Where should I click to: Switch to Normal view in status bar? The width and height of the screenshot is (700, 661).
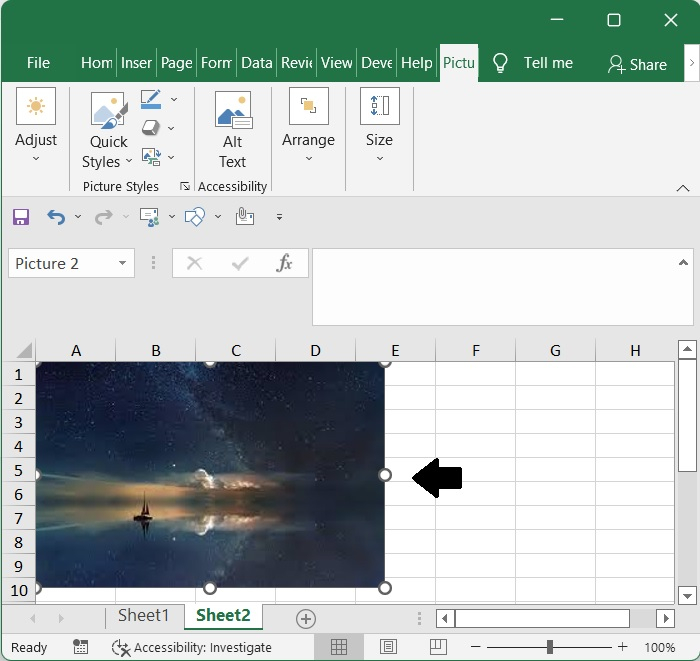[x=339, y=647]
